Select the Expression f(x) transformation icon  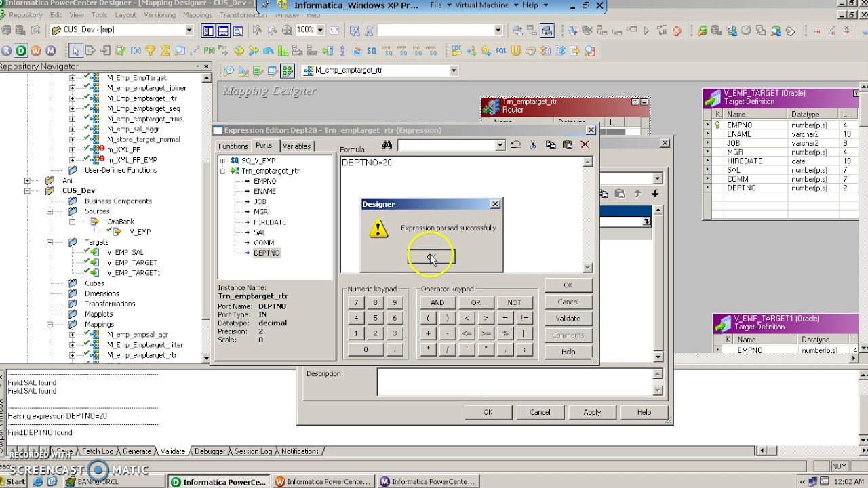[x=136, y=50]
